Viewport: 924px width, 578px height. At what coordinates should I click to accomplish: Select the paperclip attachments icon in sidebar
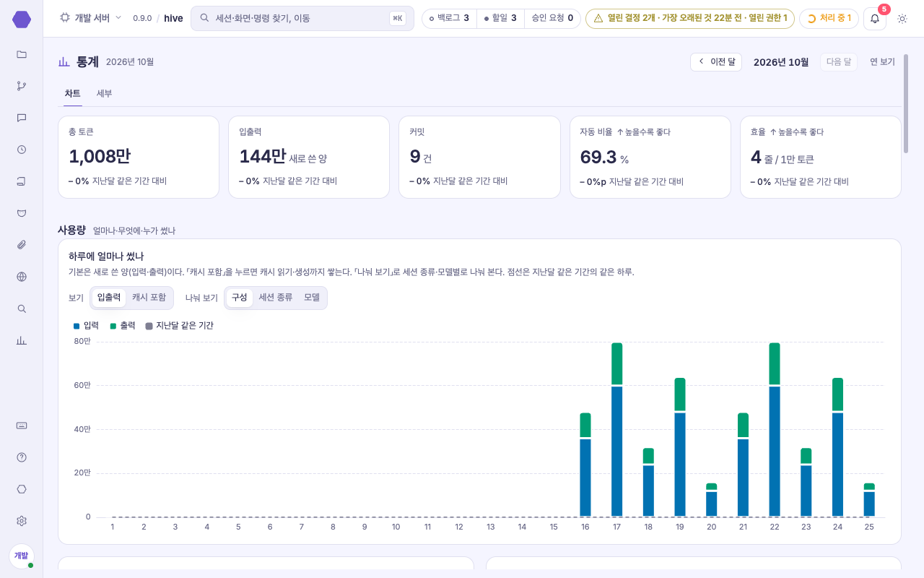coord(22,245)
